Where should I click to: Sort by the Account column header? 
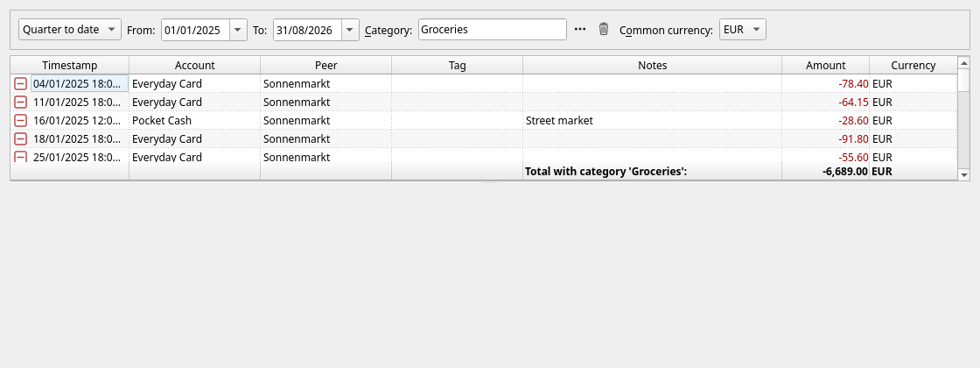pos(195,65)
